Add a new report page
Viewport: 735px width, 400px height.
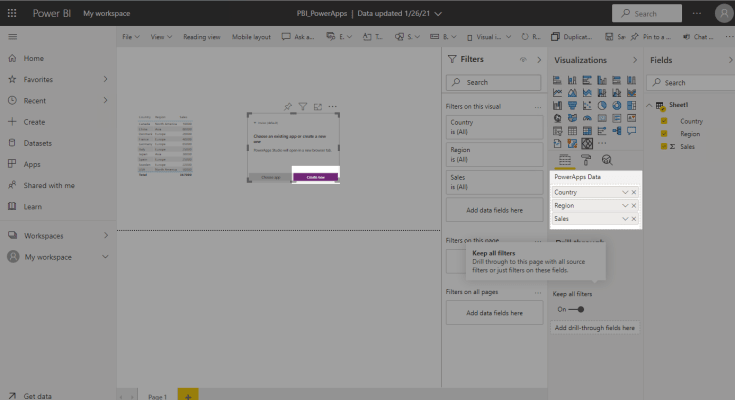tap(188, 395)
